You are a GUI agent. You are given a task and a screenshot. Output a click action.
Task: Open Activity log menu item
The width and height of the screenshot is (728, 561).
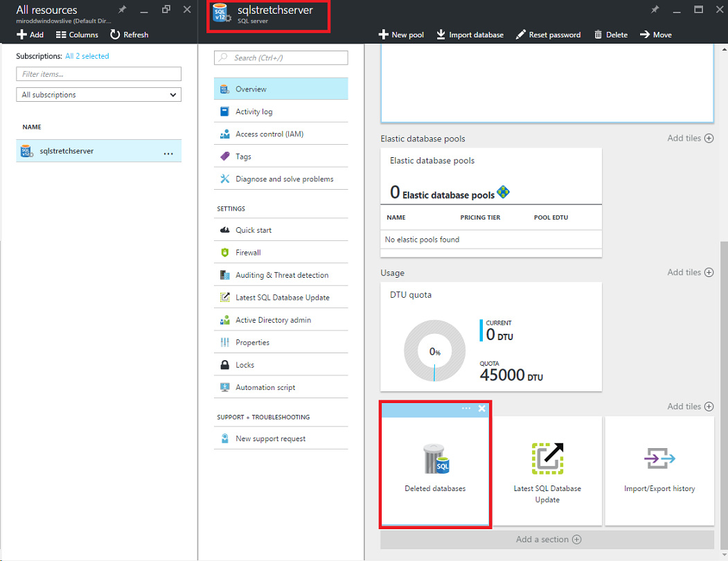254,112
